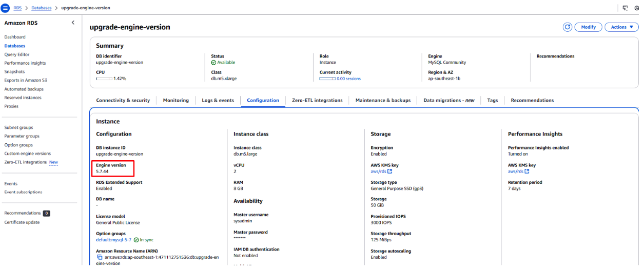The image size is (644, 267).
Task: Open Subnet groups in sidebar
Action: (18, 127)
